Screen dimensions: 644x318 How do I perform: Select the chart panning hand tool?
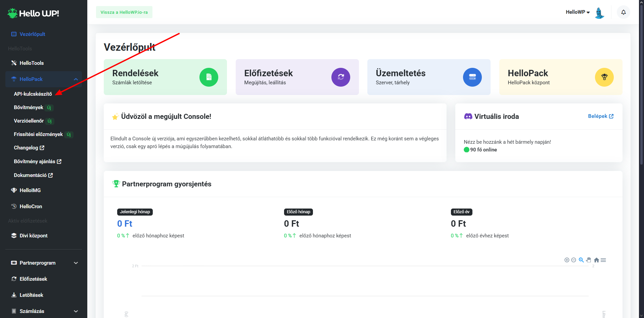point(589,260)
